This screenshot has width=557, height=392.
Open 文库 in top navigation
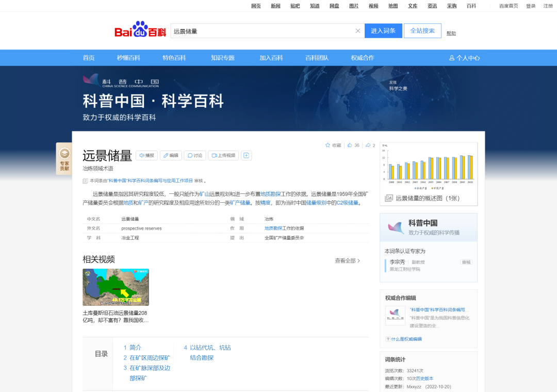click(413, 6)
